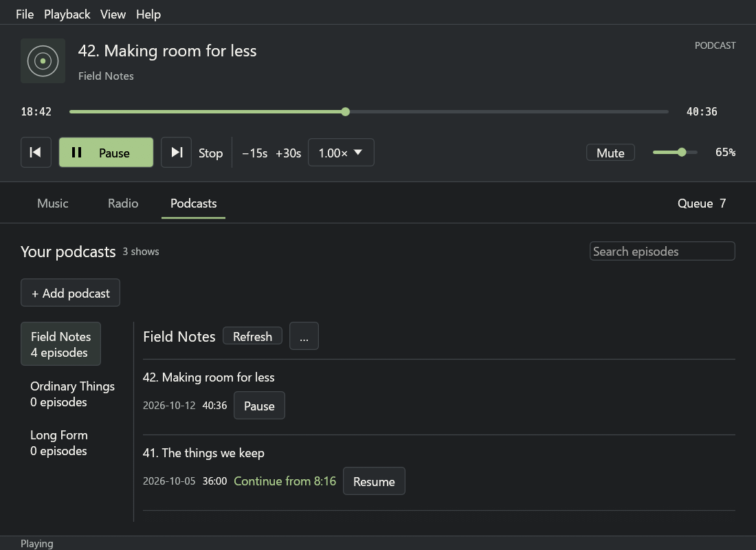Select the Podcasts tab
This screenshot has width=756, height=550.
(x=193, y=203)
